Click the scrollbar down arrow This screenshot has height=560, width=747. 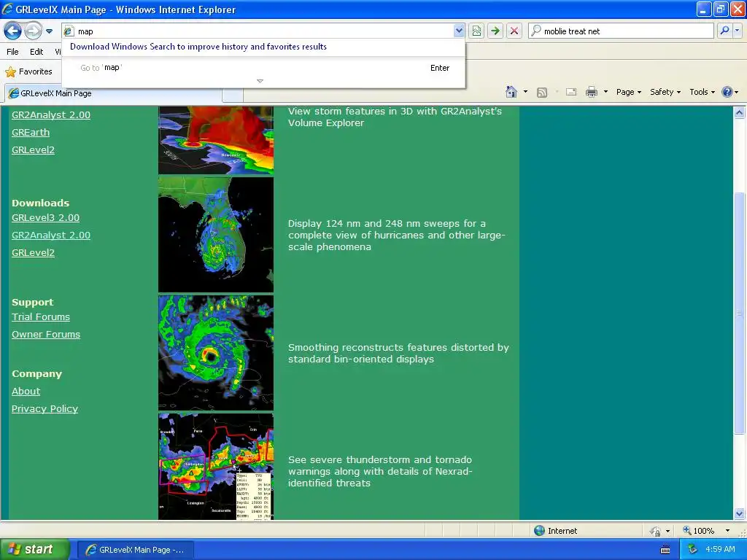click(739, 514)
